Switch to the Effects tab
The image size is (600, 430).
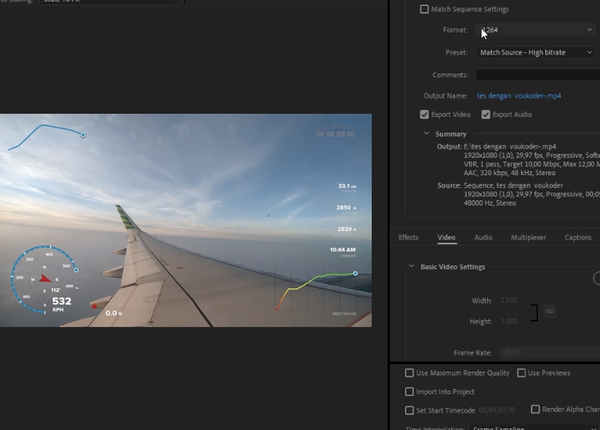point(408,238)
